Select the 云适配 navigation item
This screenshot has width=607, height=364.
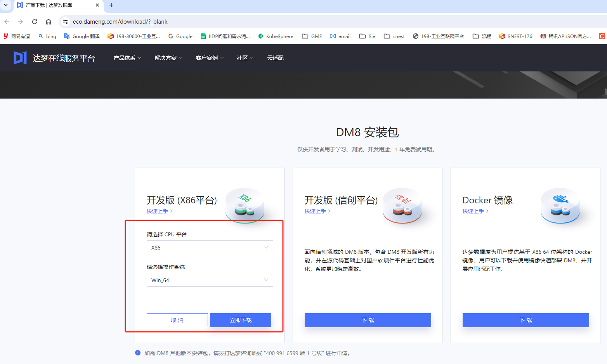[275, 58]
